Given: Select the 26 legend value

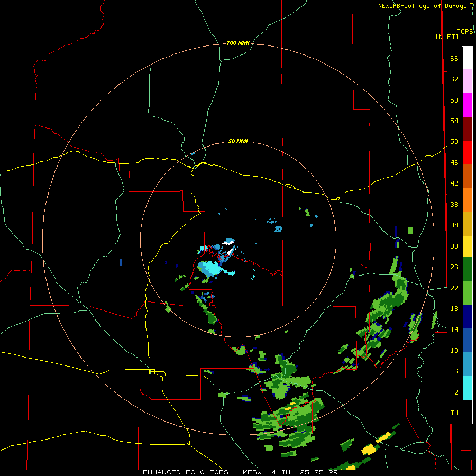Looking at the screenshot, I should pos(454,267).
